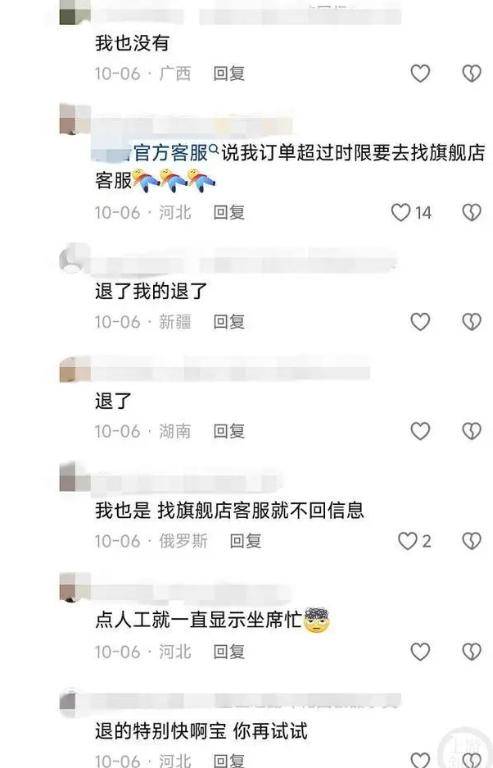Like the comment with 14 likes
Viewport: 493px width, 768px height.
pyautogui.click(x=400, y=213)
